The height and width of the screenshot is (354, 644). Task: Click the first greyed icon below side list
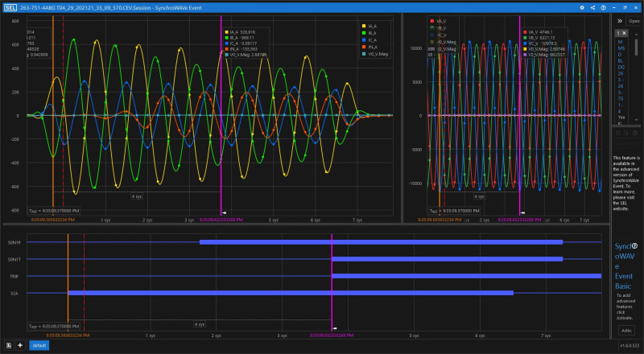pyautogui.click(x=617, y=133)
